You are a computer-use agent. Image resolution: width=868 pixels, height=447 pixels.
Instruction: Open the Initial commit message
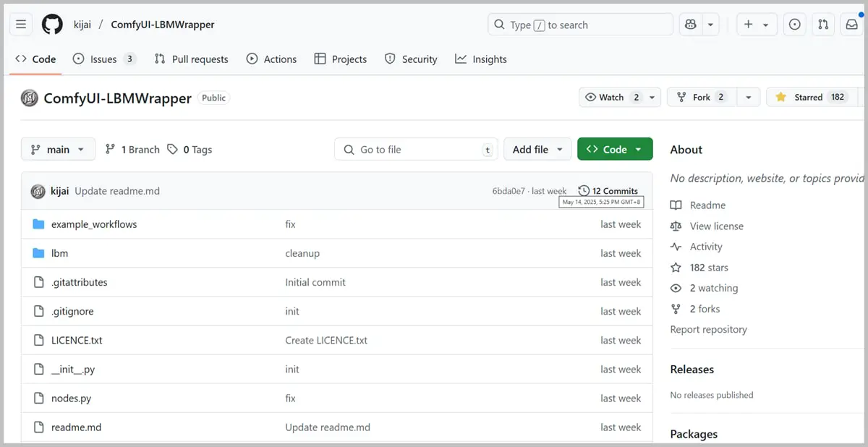click(315, 282)
